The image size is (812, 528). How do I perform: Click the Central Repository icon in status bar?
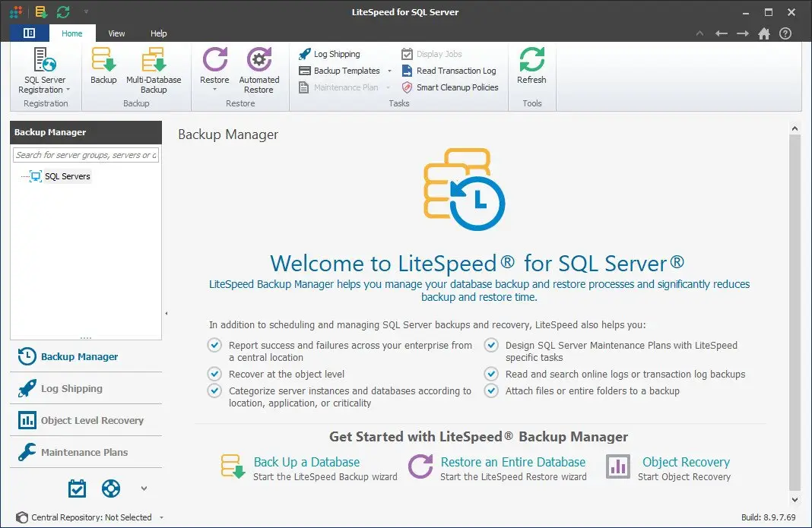pyautogui.click(x=22, y=517)
